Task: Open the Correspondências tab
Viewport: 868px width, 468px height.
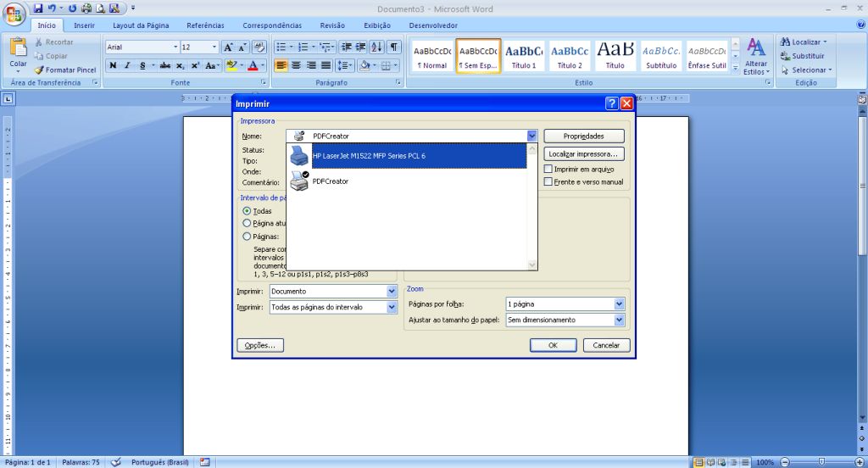Action: point(272,25)
